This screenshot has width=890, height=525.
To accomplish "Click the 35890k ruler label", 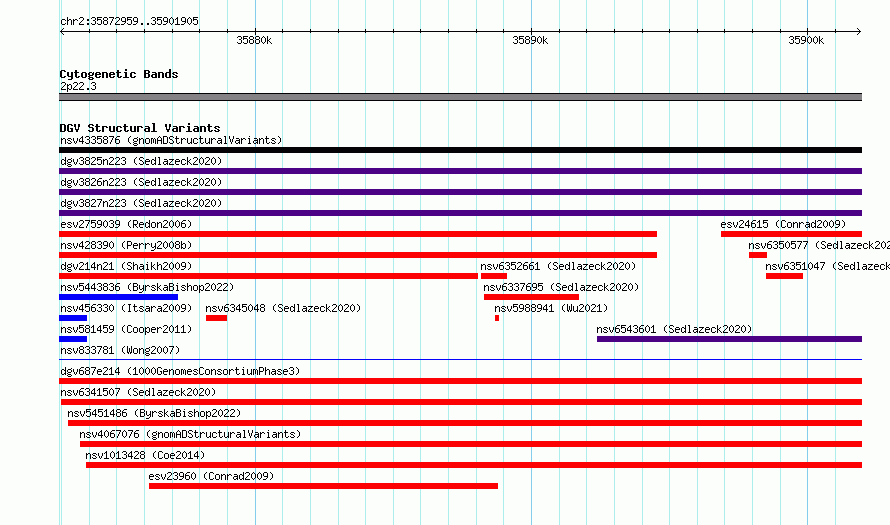I will pyautogui.click(x=530, y=40).
